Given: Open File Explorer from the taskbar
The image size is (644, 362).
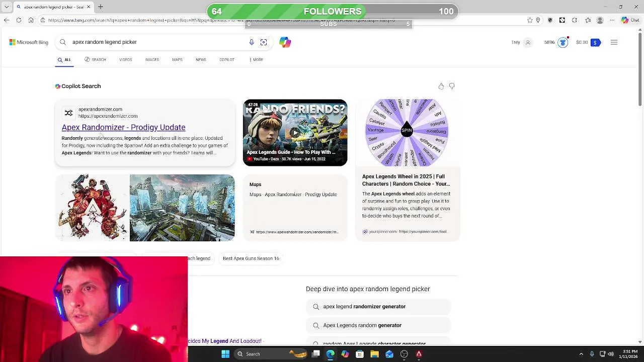Looking at the screenshot, I should click(374, 354).
